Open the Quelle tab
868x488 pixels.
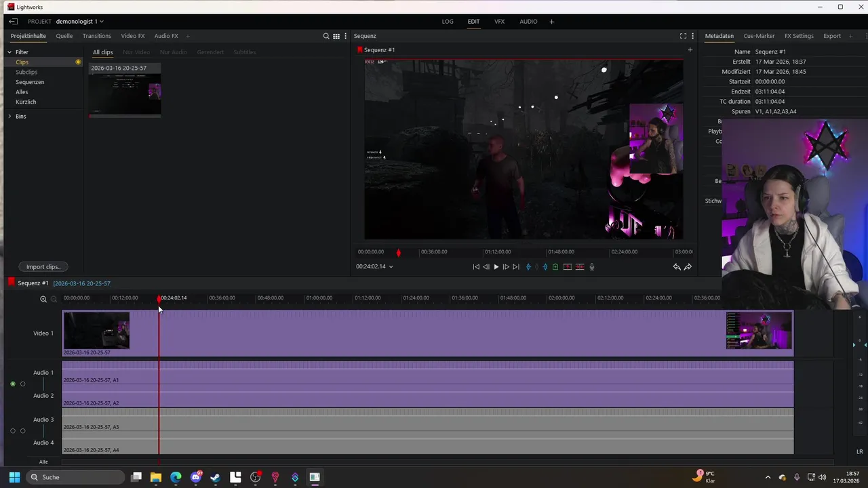(x=64, y=36)
